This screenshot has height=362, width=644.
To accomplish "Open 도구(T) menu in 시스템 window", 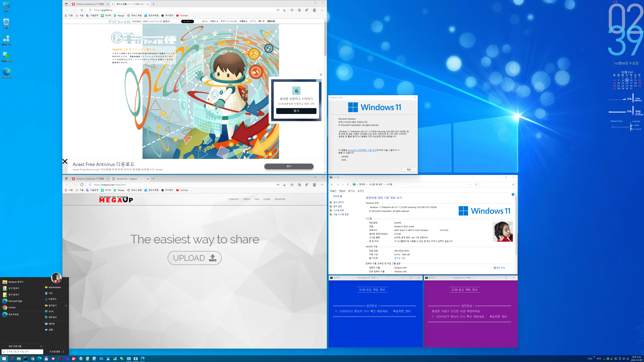I will point(361,191).
